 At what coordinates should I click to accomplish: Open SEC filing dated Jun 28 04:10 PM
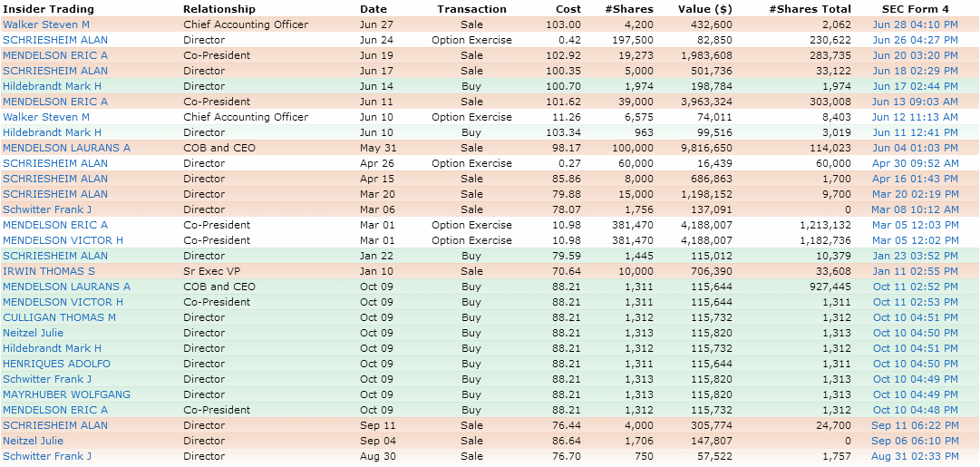coord(915,25)
